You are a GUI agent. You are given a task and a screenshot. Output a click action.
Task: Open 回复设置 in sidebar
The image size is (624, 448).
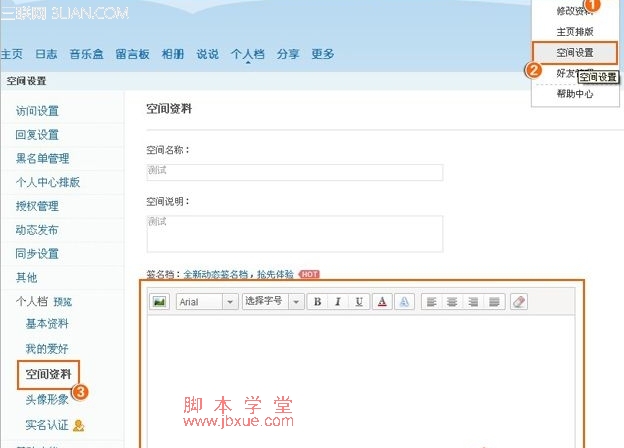pos(37,135)
